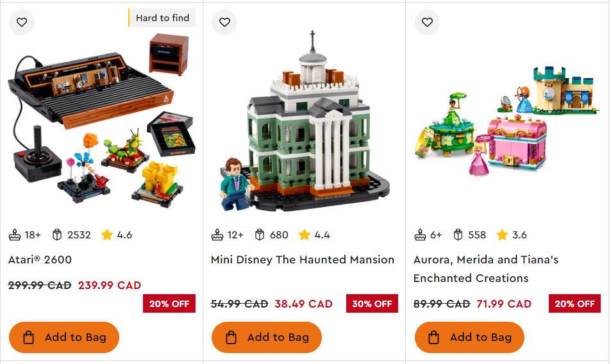611x364 pixels.
Task: Open Aurora, Merida and Tiana's Enchanted Creations link
Action: pos(486,269)
